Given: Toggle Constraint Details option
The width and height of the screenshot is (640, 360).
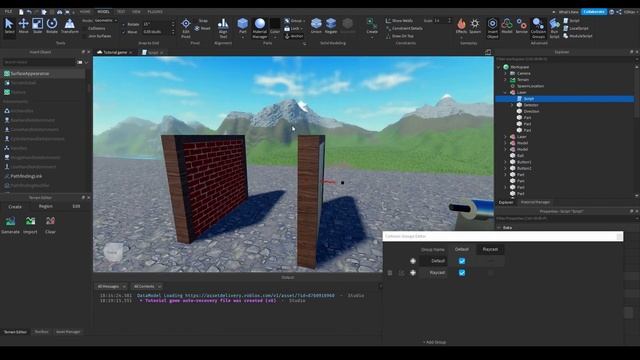Looking at the screenshot, I should coord(404,28).
